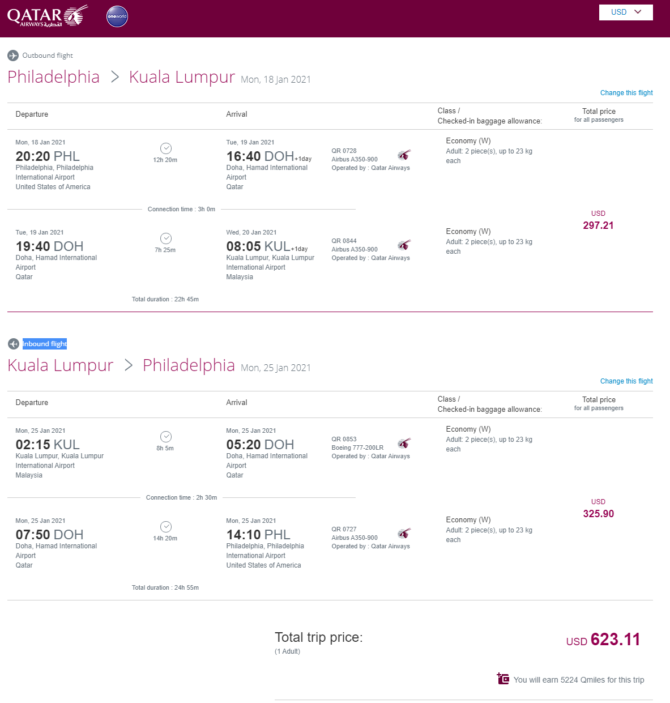Click the Kuala Lumpur to Philadelphia heading
670x703 pixels.
[x=121, y=365]
